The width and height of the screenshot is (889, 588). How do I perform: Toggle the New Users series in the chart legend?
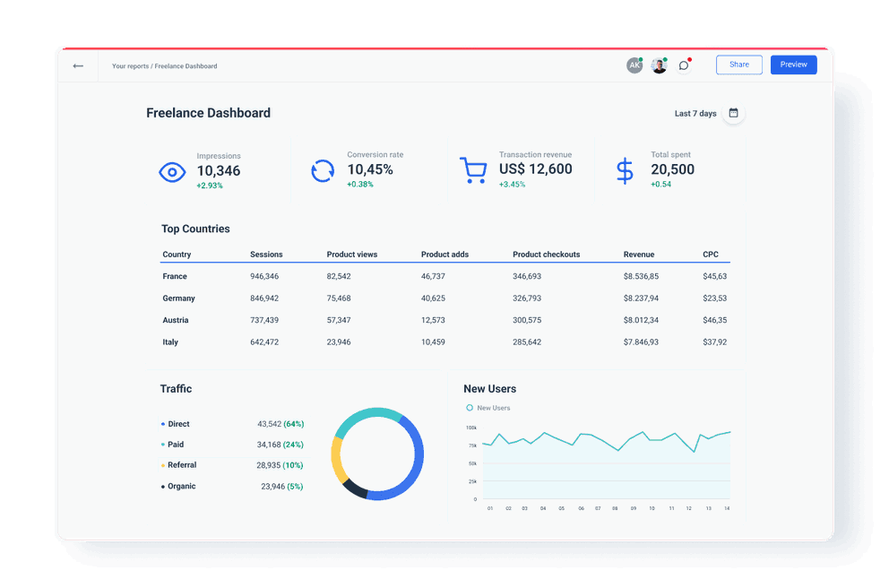(x=469, y=406)
